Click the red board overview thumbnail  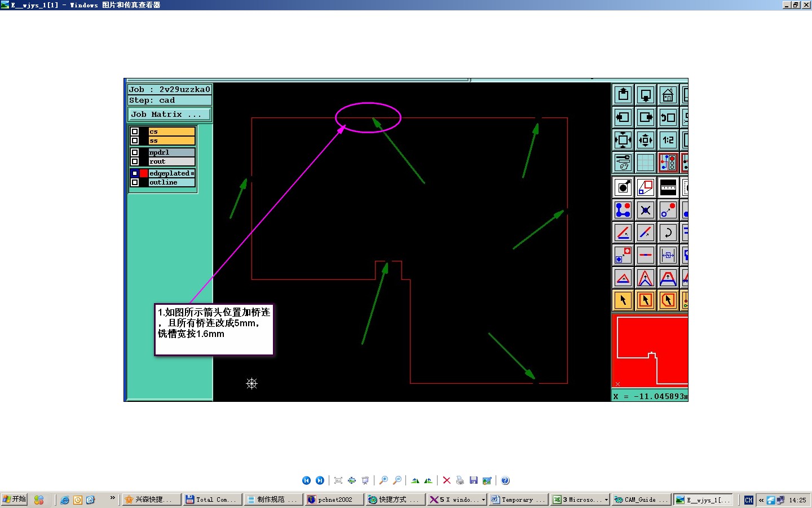pos(650,351)
